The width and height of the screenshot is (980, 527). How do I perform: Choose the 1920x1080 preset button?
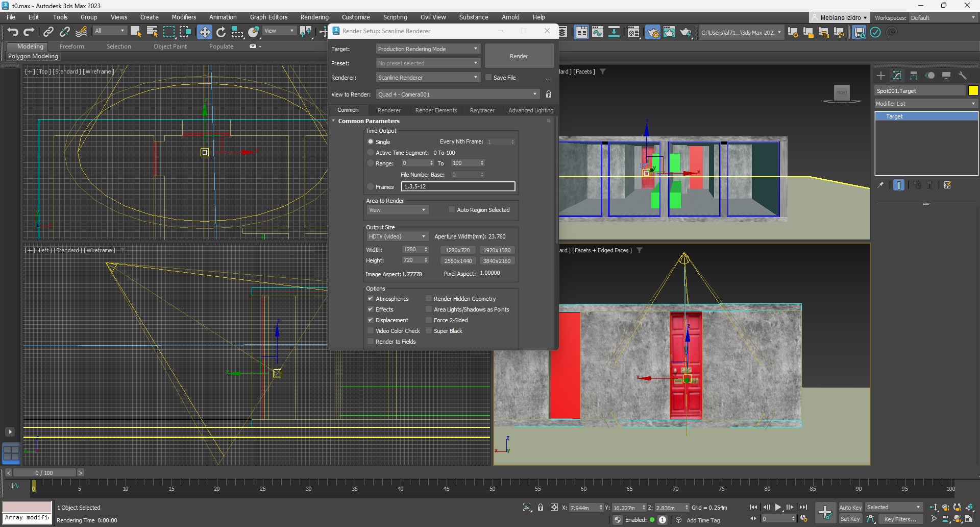click(497, 250)
